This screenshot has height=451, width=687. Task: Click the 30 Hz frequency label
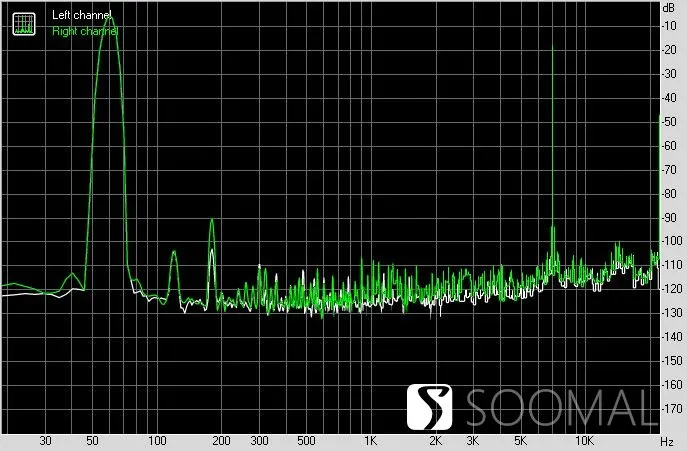(46, 440)
